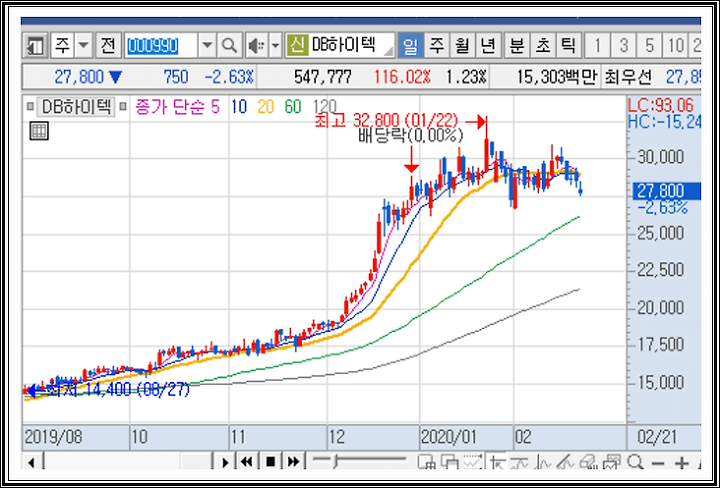
Task: Click the chart zoom slider handle
Action: pyautogui.click(x=336, y=462)
